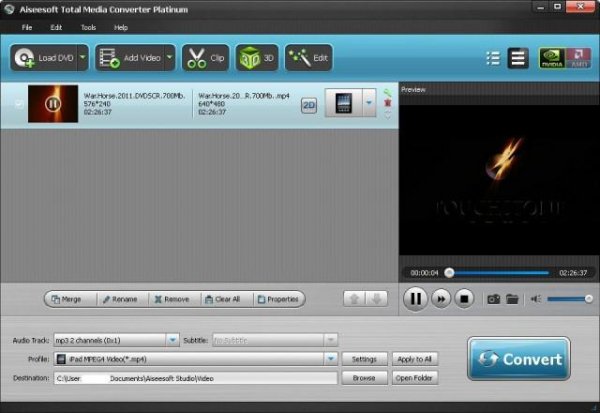Move the item up with the up arrow

pyautogui.click(x=354, y=299)
